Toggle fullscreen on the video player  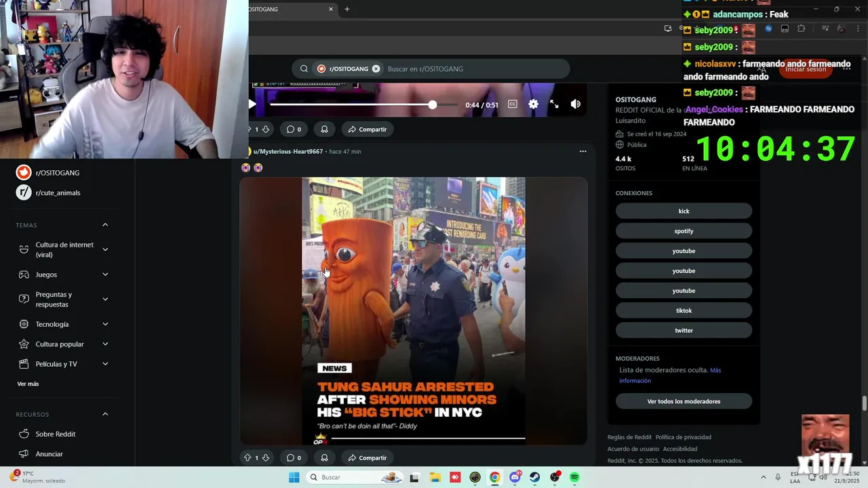(554, 104)
